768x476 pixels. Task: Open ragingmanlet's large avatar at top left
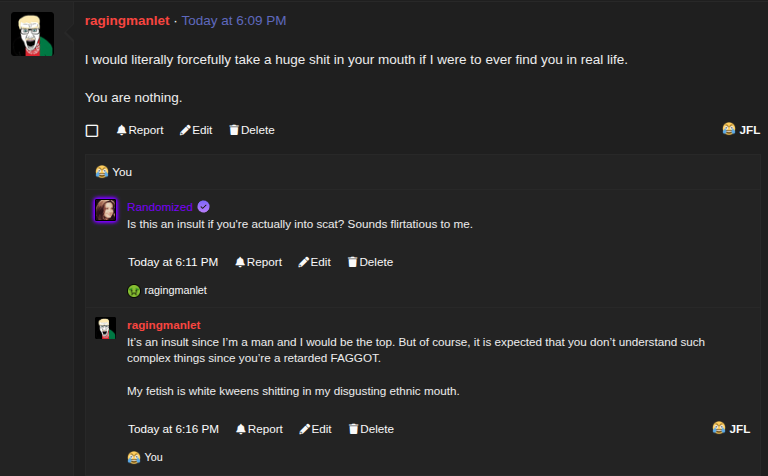(32, 35)
